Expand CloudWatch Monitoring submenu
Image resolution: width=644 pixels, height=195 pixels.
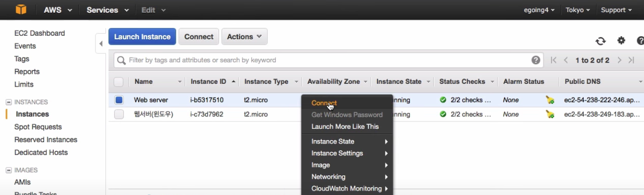[347, 189]
